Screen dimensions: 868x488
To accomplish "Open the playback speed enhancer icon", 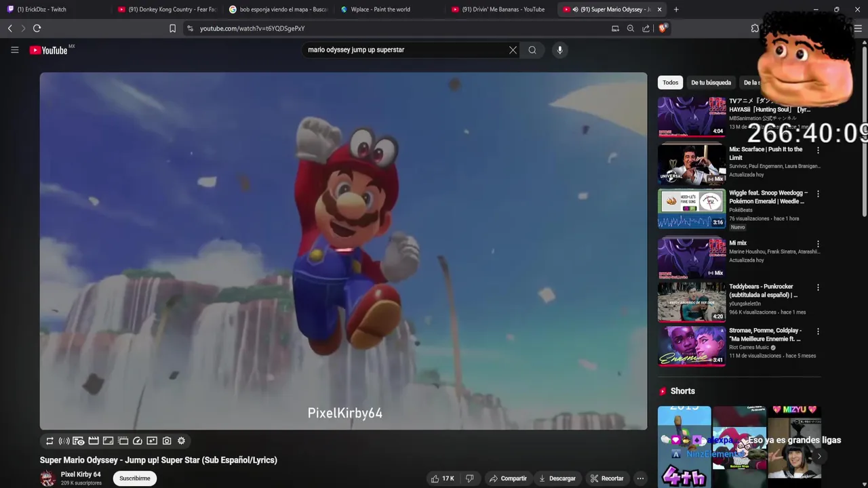I will pyautogui.click(x=138, y=441).
